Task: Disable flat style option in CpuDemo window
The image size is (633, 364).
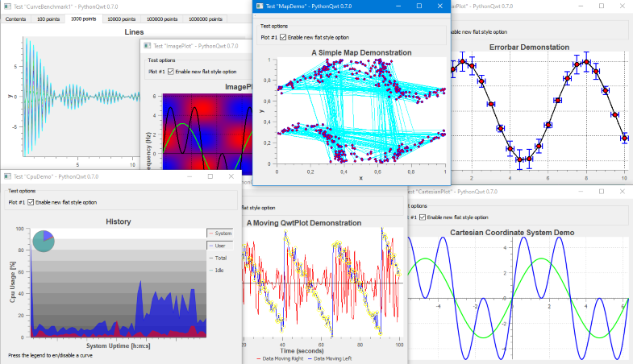Action: [31, 202]
